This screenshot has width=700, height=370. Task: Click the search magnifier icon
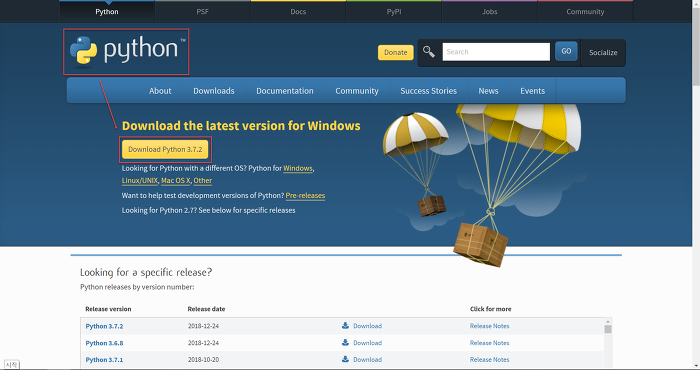click(429, 52)
